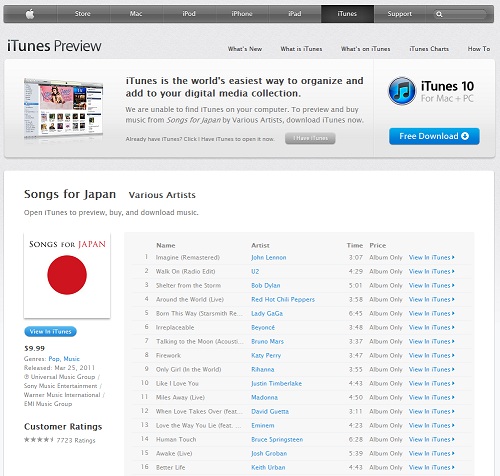The width and height of the screenshot is (500, 476).
Task: Open the What's on iTunes link
Action: tap(365, 49)
